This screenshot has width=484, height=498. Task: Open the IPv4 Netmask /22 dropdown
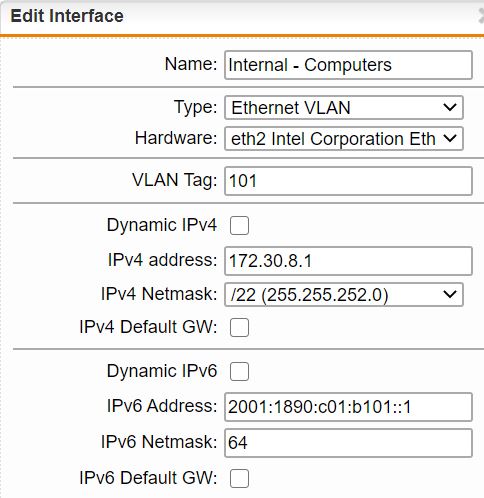click(344, 295)
